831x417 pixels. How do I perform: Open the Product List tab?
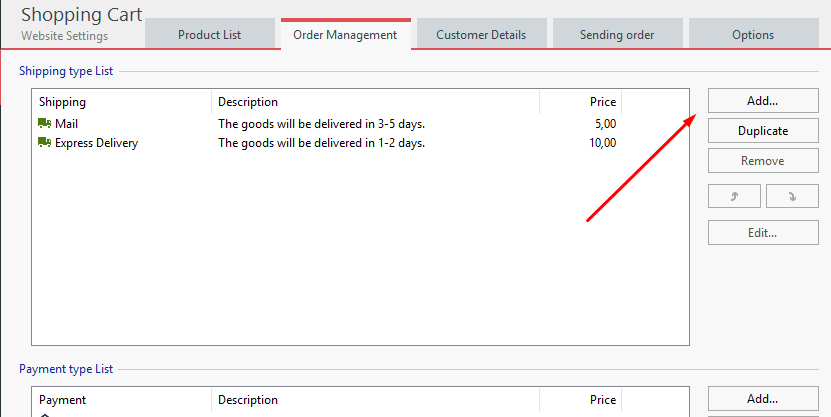209,35
